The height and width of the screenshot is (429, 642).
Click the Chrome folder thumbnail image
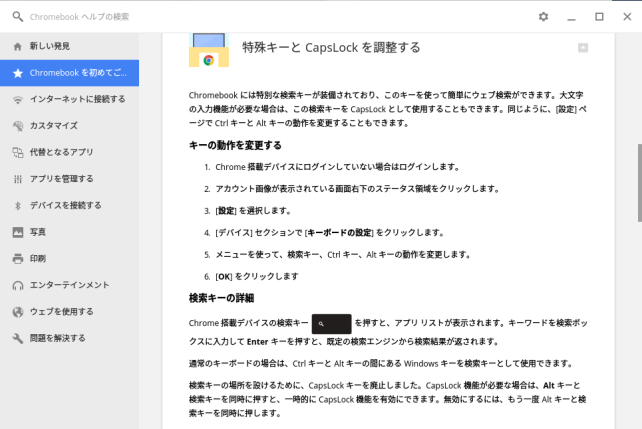pos(209,50)
